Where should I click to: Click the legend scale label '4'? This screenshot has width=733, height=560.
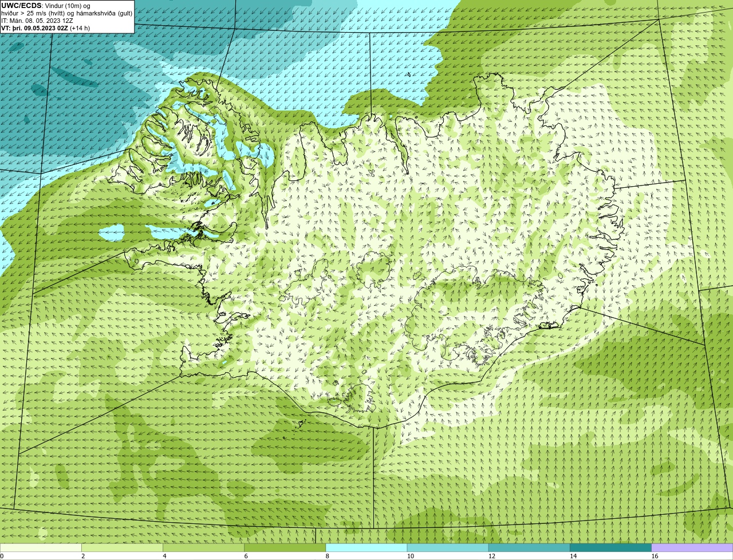point(164,556)
